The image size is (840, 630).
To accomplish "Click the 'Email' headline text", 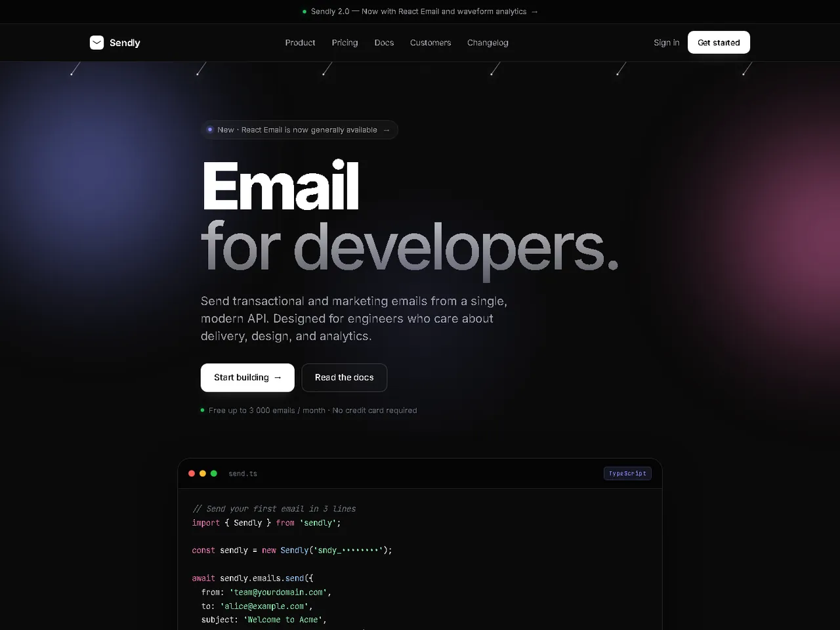I will click(281, 186).
